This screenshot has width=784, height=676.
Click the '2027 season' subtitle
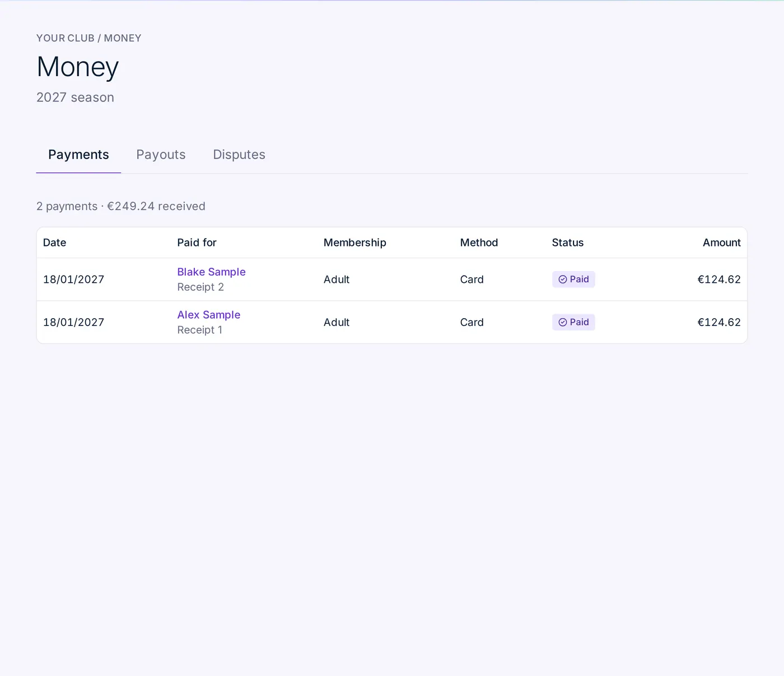(75, 97)
